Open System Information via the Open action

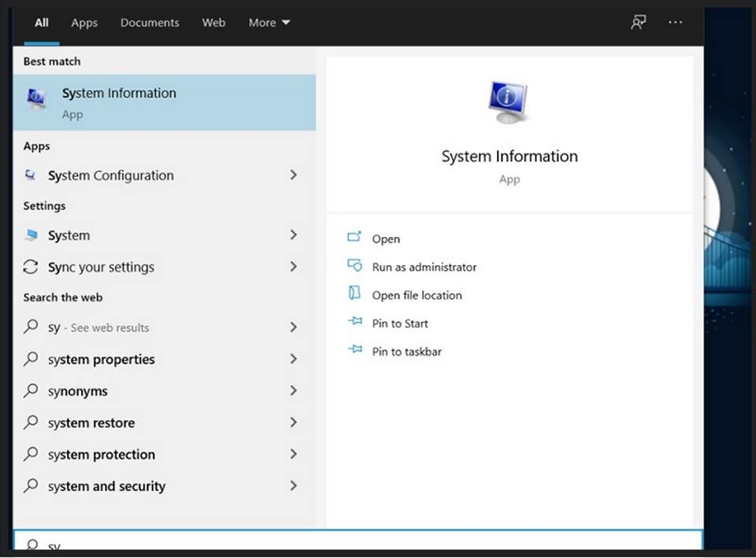coord(386,238)
